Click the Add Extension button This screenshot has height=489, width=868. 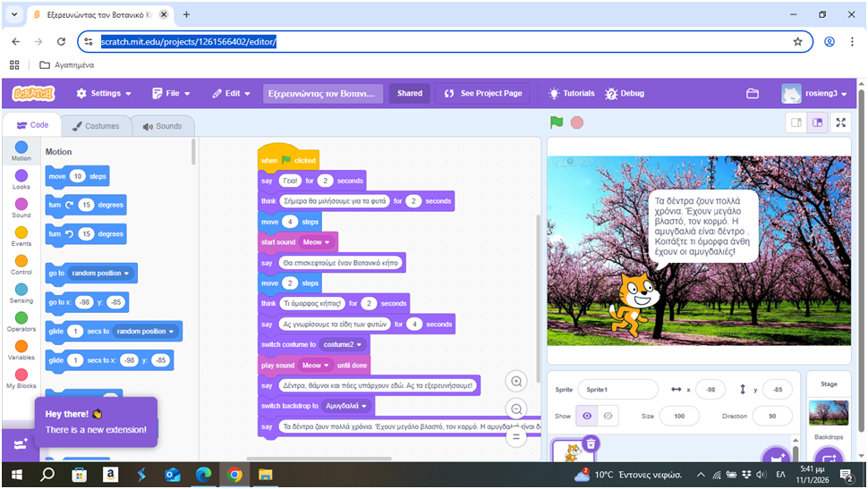(x=20, y=443)
